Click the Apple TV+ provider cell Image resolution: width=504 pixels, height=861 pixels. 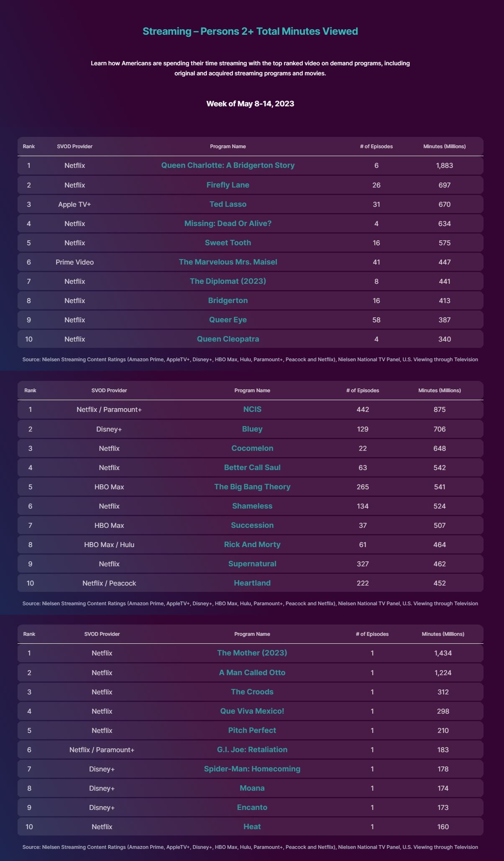(x=75, y=204)
